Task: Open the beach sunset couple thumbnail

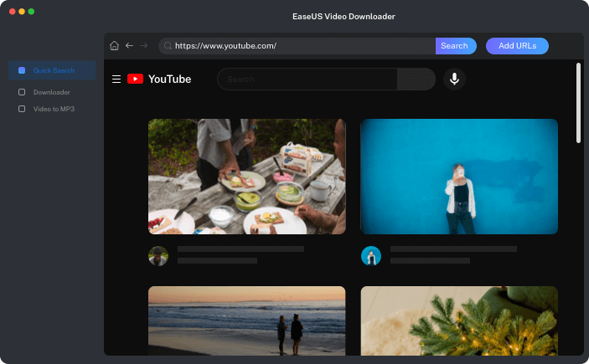Action: point(247,320)
